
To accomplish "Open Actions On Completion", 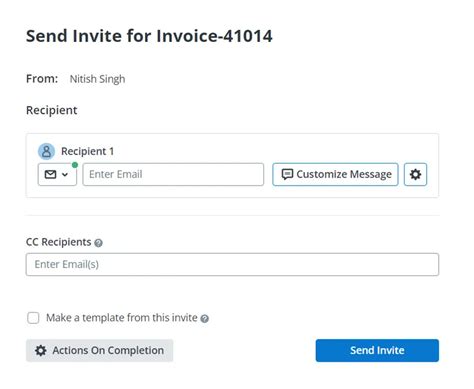I will [x=100, y=351].
